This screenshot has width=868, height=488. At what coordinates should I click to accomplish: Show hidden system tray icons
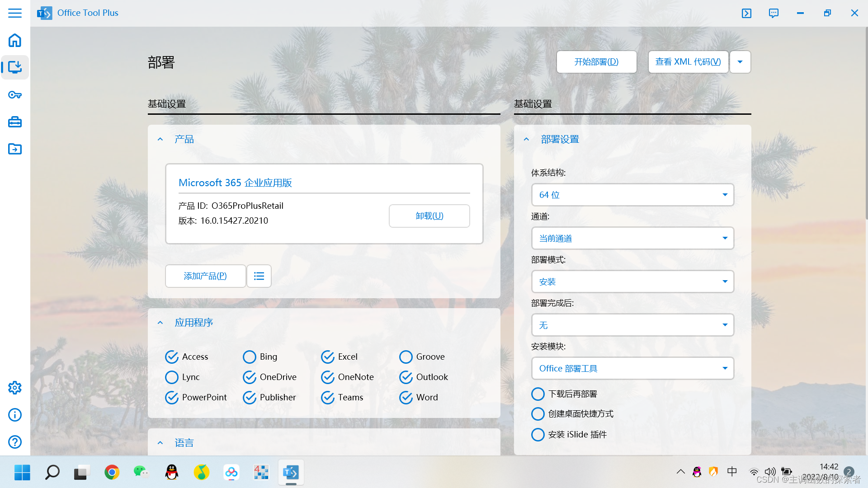[x=680, y=472]
